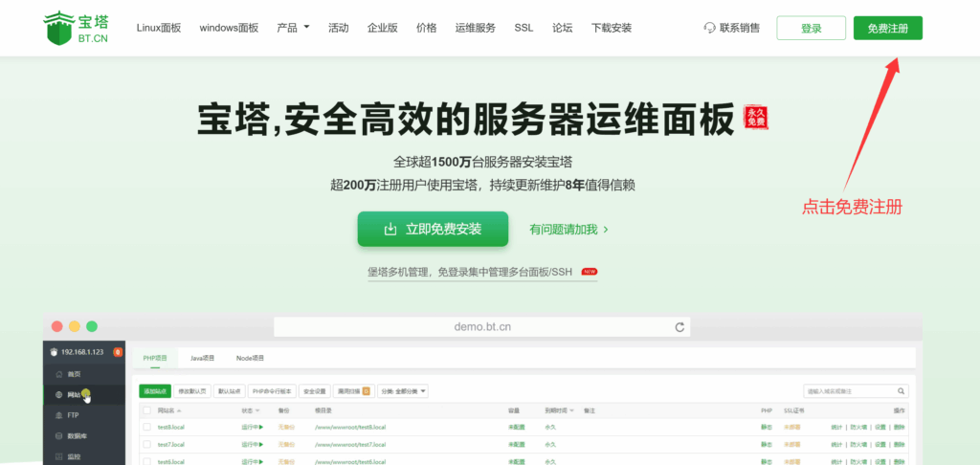
Task: Focus the 请输入域名或备注 search field
Action: (857, 391)
